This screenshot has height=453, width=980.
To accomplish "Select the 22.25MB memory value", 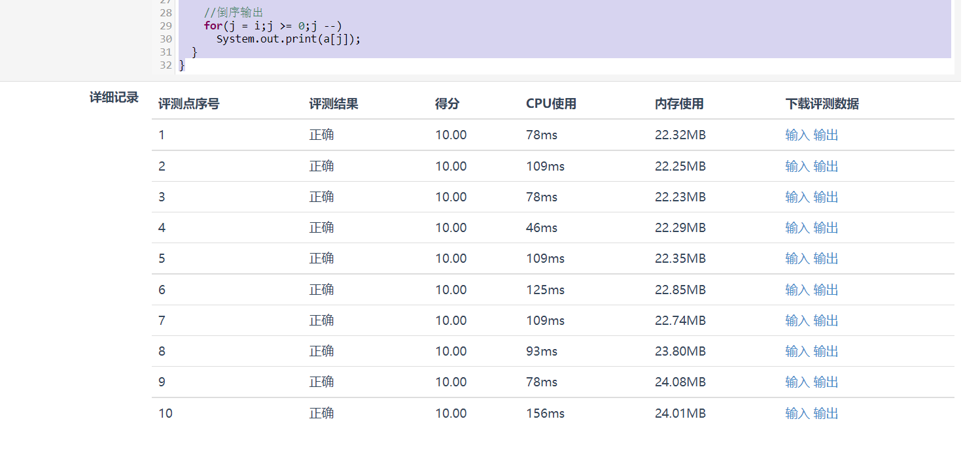I will pos(680,166).
